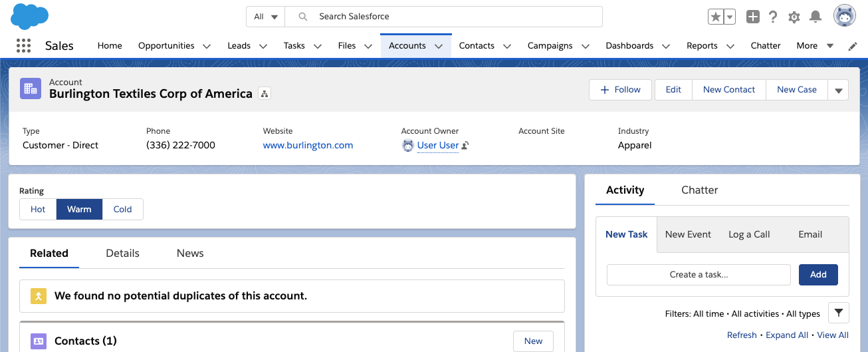Open the Opportunities tab
Image resolution: width=868 pixels, height=352 pixels.
point(166,46)
